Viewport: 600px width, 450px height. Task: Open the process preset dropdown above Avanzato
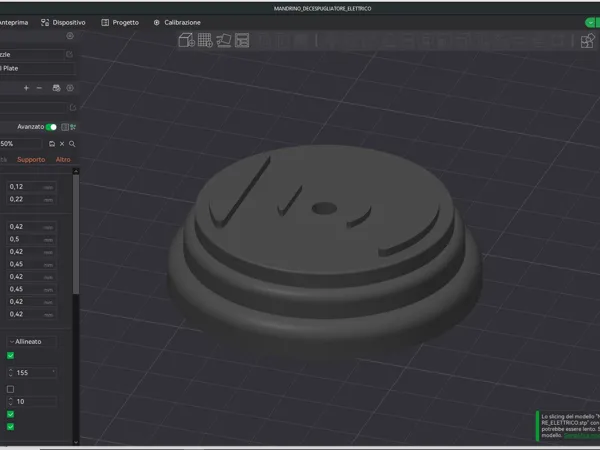[x=34, y=108]
